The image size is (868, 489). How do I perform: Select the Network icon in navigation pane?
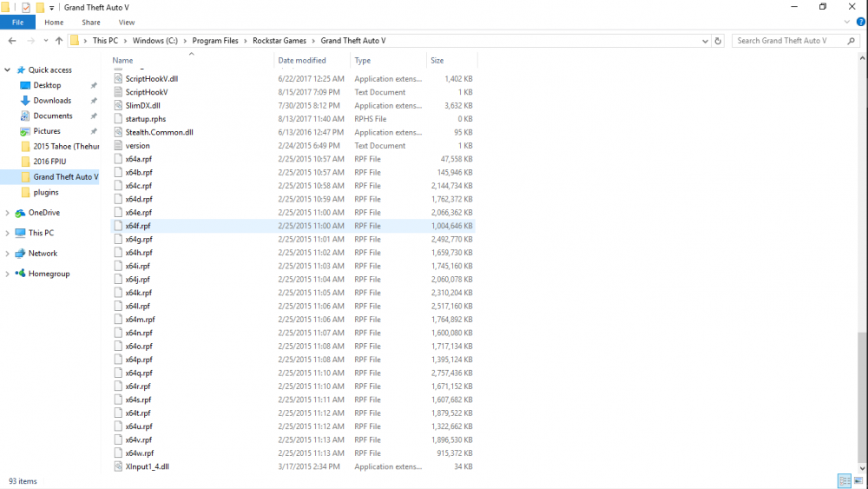pos(21,254)
